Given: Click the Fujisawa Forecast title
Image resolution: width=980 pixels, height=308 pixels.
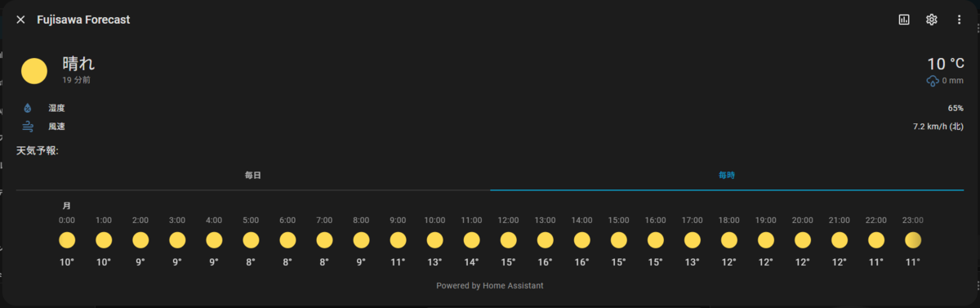Looking at the screenshot, I should (83, 20).
